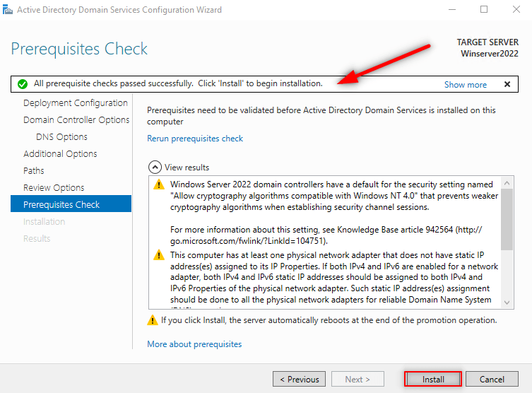This screenshot has height=393, width=532.
Task: Open Review Options step
Action: 54,188
